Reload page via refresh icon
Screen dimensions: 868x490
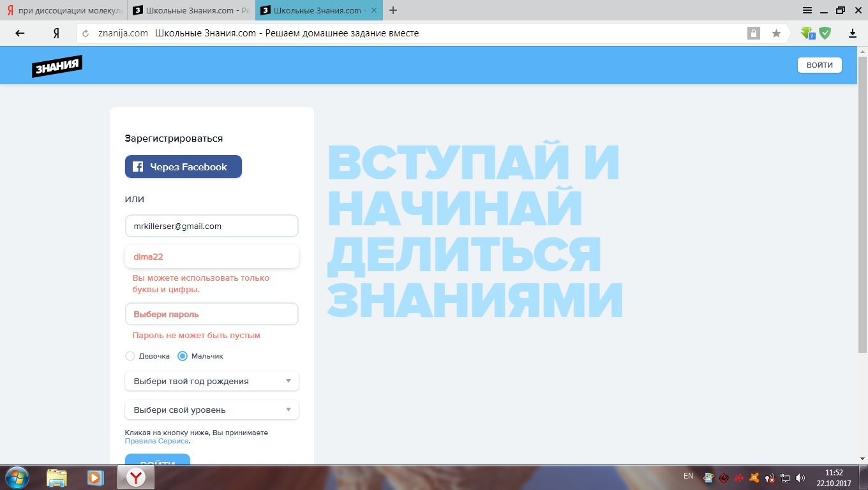point(86,33)
